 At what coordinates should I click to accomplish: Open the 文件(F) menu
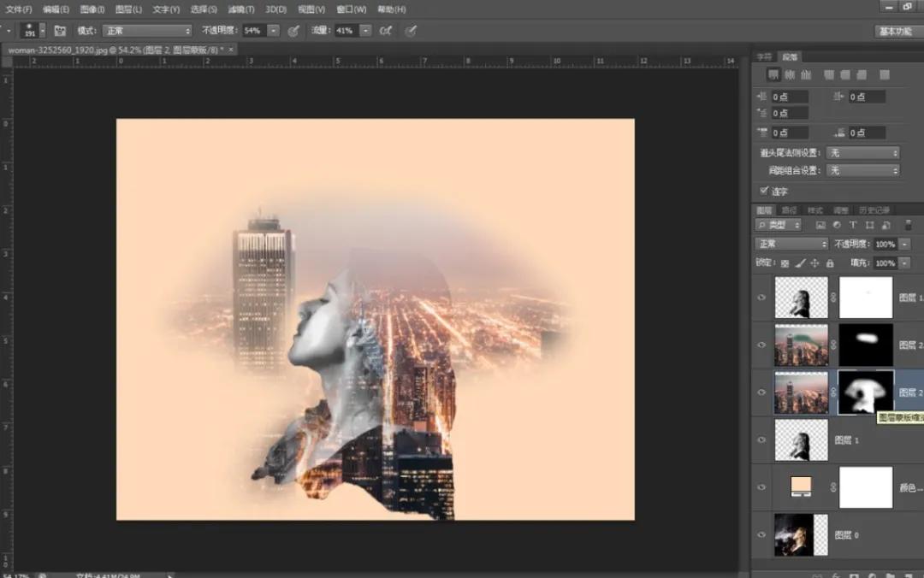[x=19, y=9]
